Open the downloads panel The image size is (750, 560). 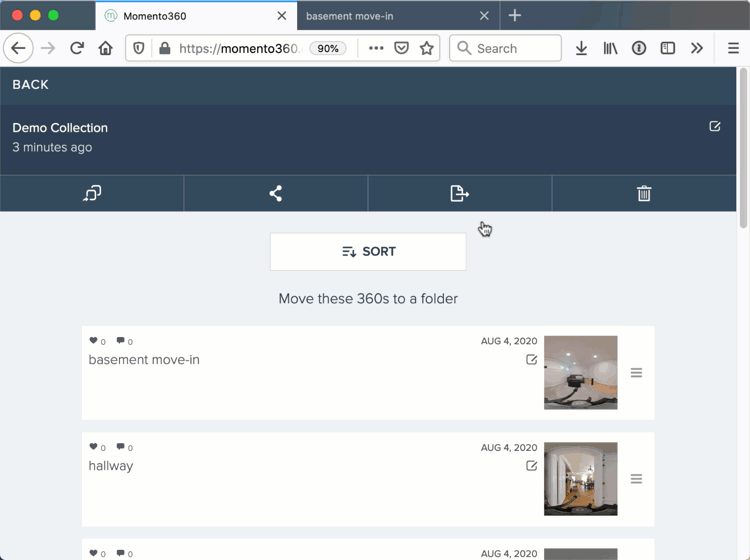pos(581,48)
